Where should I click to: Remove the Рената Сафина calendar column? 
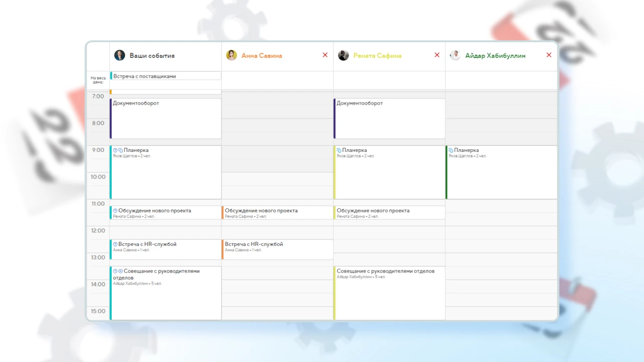point(437,55)
